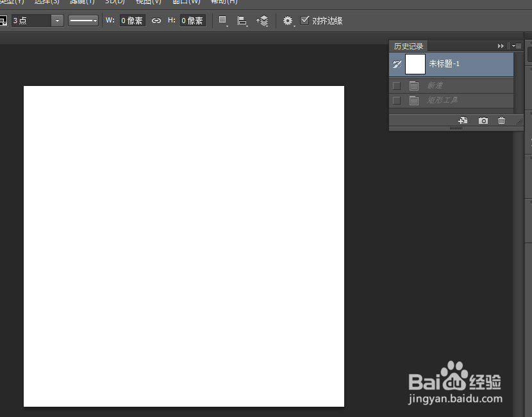The height and width of the screenshot is (417, 532).
Task: Select the 矩形工具 history state
Action: point(451,101)
